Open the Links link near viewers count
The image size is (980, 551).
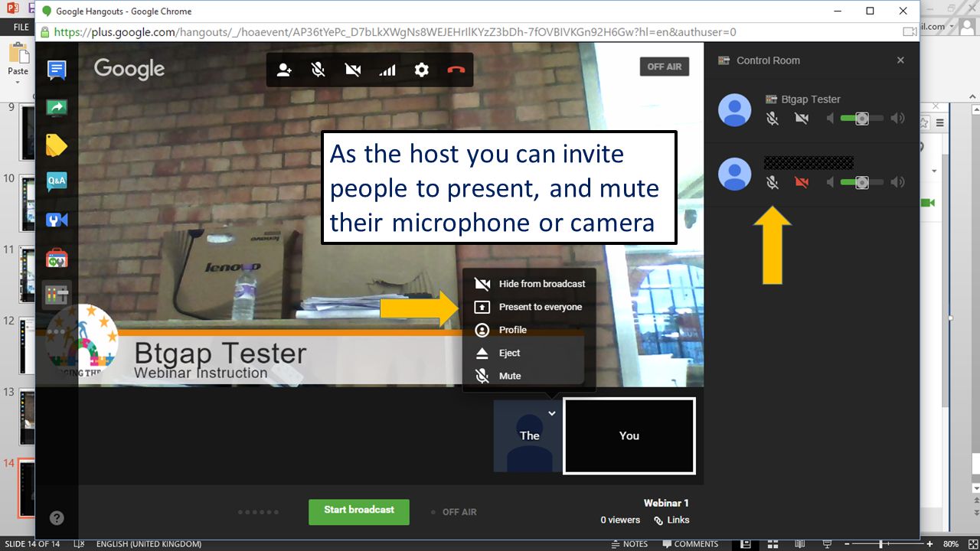pyautogui.click(x=671, y=520)
